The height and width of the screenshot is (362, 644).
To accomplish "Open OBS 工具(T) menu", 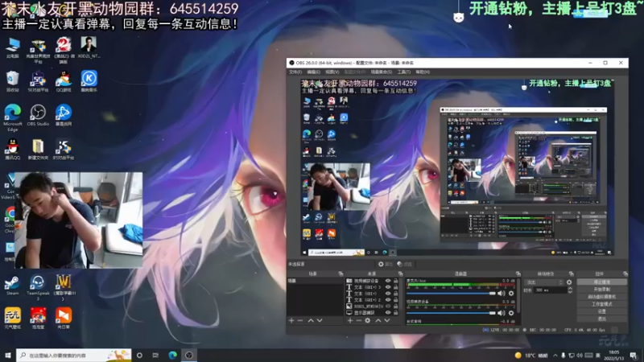I will 404,72.
